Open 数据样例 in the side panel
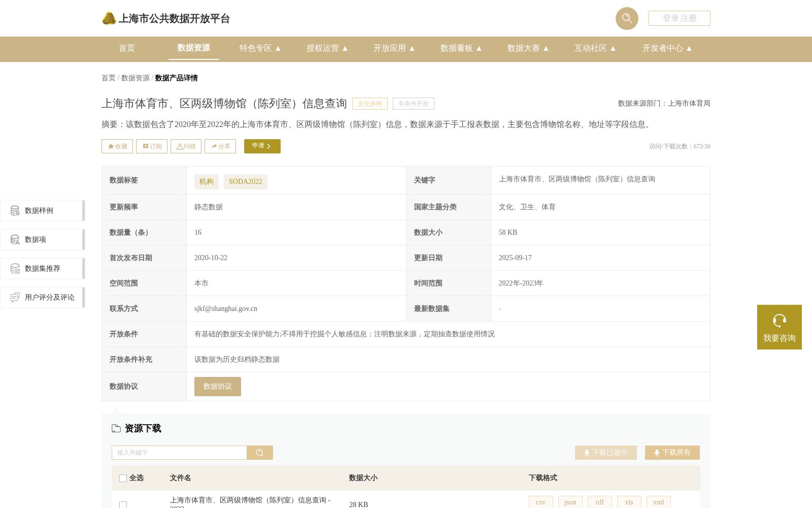This screenshot has width=812, height=508. pos(42,210)
